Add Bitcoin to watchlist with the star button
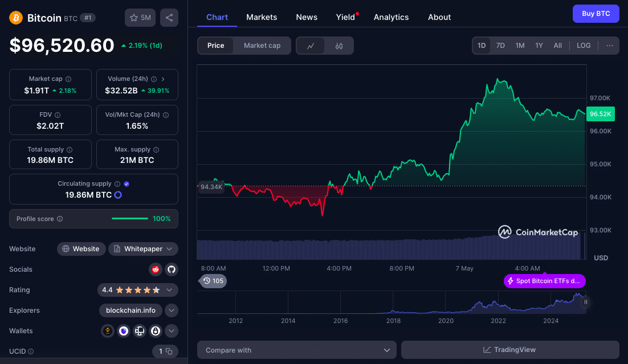 tap(140, 18)
